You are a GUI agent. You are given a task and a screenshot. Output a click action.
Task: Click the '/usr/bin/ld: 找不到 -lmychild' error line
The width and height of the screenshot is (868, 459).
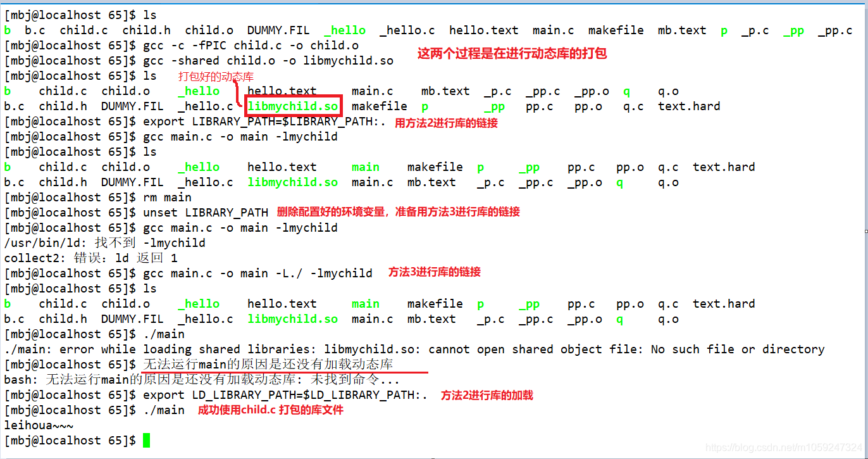pos(104,243)
